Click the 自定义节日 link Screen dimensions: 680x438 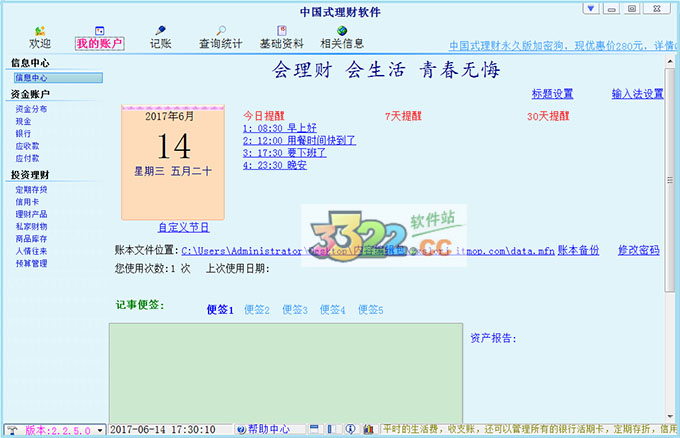(184, 227)
